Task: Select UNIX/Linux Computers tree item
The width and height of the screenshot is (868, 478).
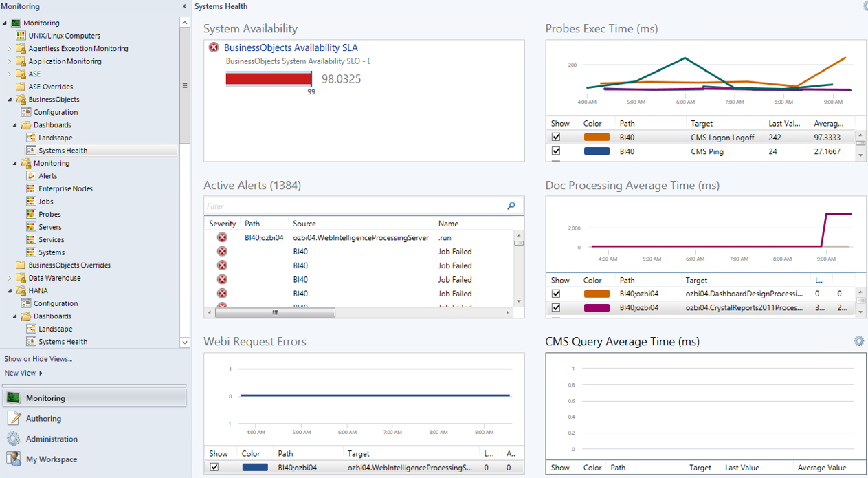Action: (65, 36)
